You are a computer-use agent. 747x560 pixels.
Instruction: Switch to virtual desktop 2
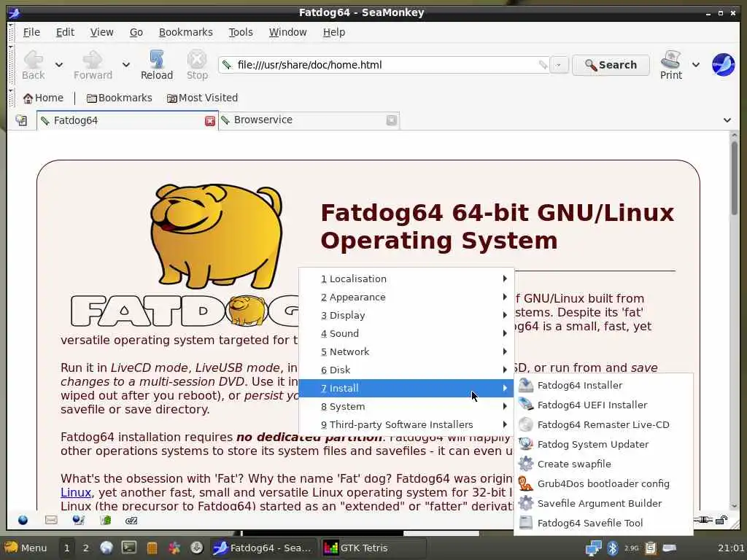pyautogui.click(x=86, y=548)
